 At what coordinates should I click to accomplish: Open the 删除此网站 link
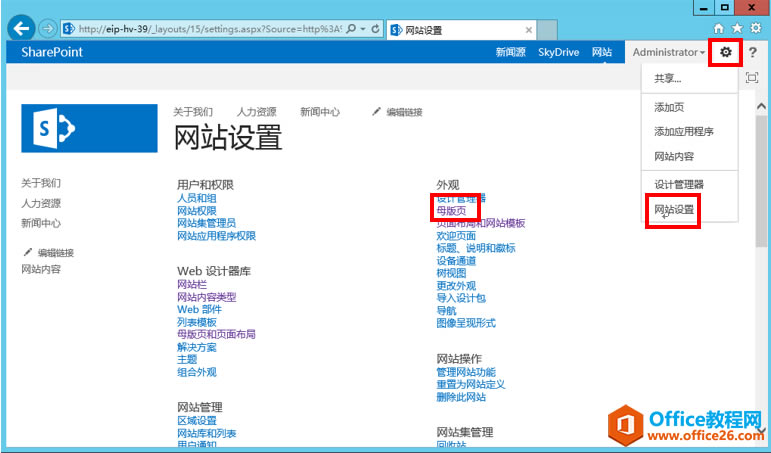point(461,397)
